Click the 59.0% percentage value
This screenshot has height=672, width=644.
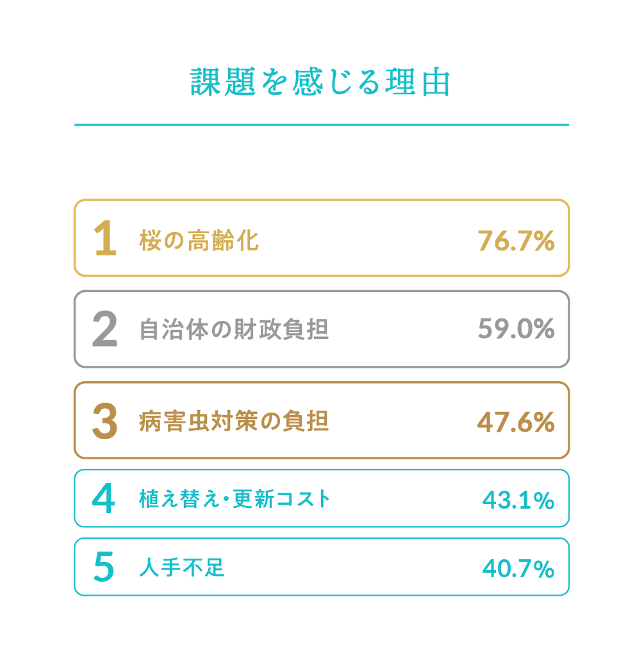click(x=516, y=329)
